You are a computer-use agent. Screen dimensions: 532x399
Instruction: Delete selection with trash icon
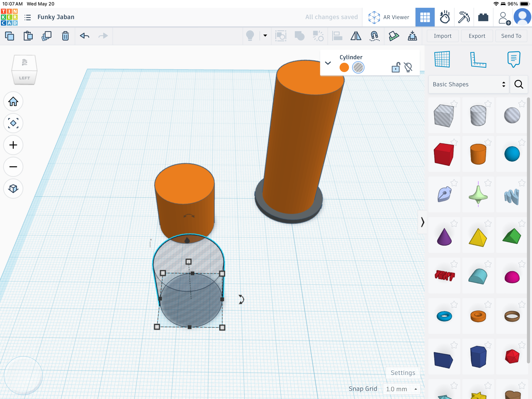point(65,36)
